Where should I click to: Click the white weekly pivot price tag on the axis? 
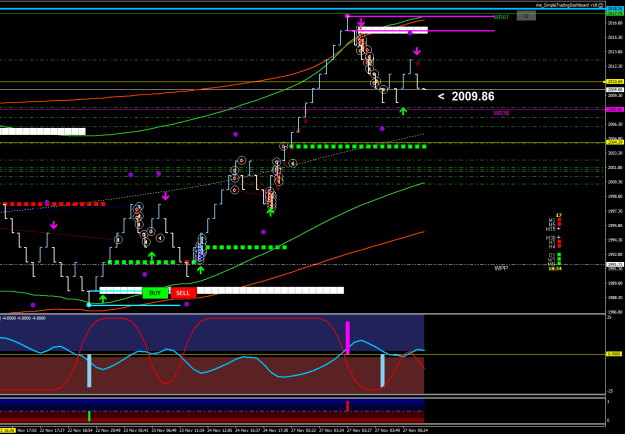(x=615, y=265)
